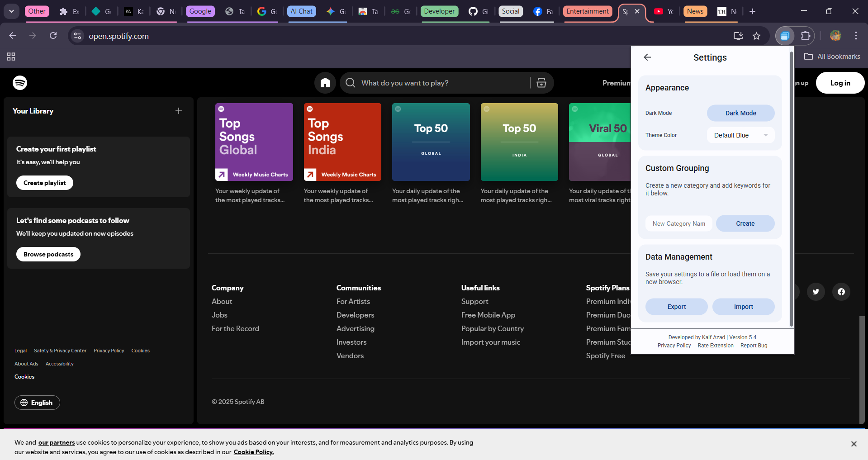The image size is (868, 460).
Task: Click the install Spotify app icon in address bar
Action: pyautogui.click(x=738, y=36)
